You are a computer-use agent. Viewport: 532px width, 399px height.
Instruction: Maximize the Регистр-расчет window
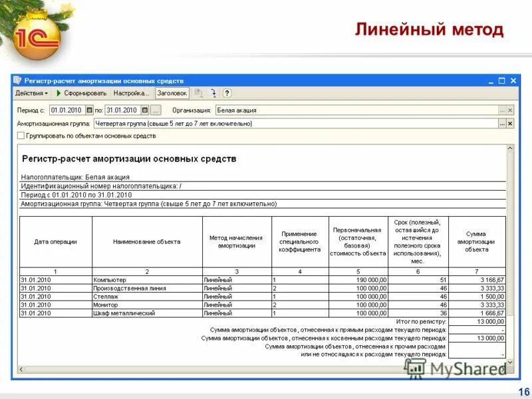click(x=502, y=80)
